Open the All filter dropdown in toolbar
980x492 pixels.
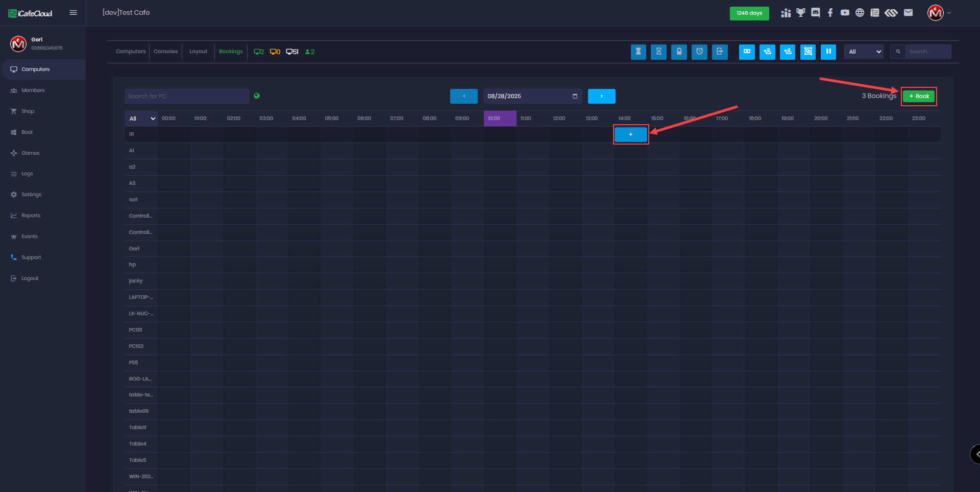(x=864, y=52)
